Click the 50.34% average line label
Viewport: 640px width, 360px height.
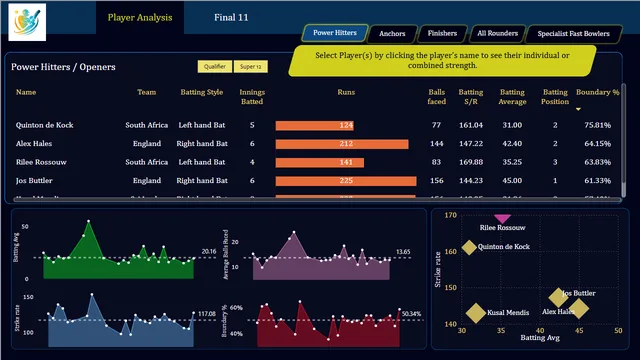[411, 314]
